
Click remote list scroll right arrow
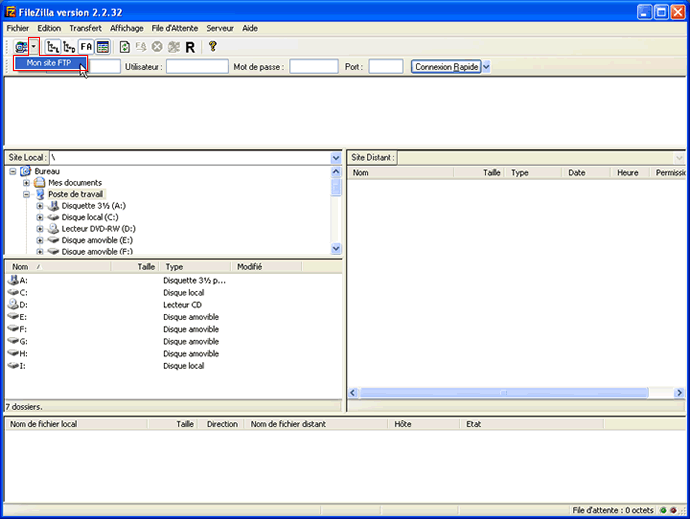tap(679, 393)
